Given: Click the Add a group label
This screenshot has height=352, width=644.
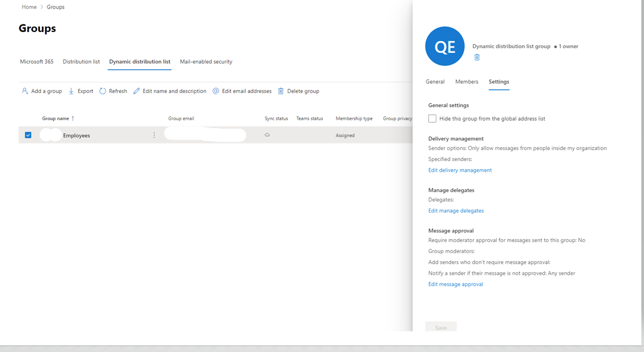Looking at the screenshot, I should tap(46, 91).
